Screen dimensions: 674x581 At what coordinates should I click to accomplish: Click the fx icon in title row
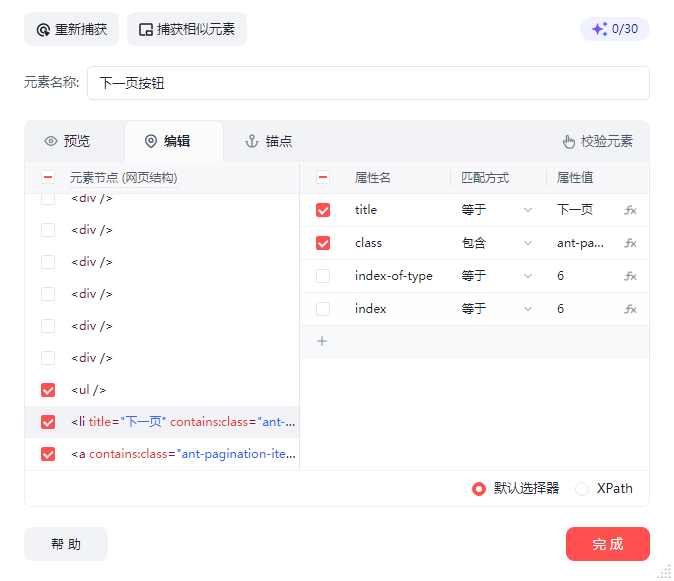click(630, 210)
